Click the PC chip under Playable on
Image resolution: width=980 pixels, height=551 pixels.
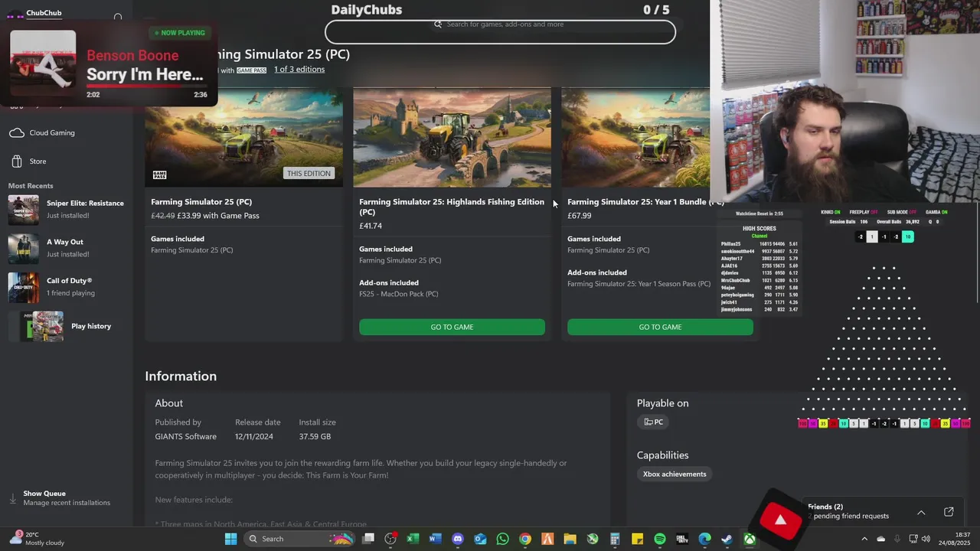point(653,422)
